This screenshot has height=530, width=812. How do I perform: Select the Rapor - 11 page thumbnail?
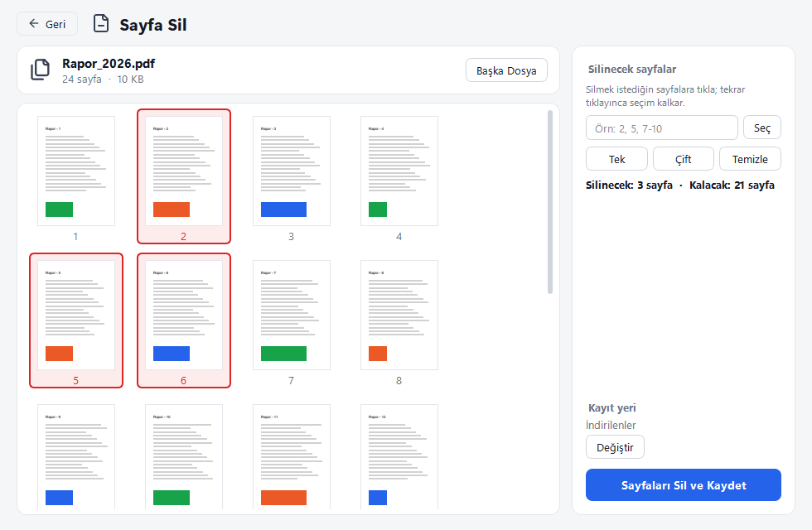tap(292, 456)
